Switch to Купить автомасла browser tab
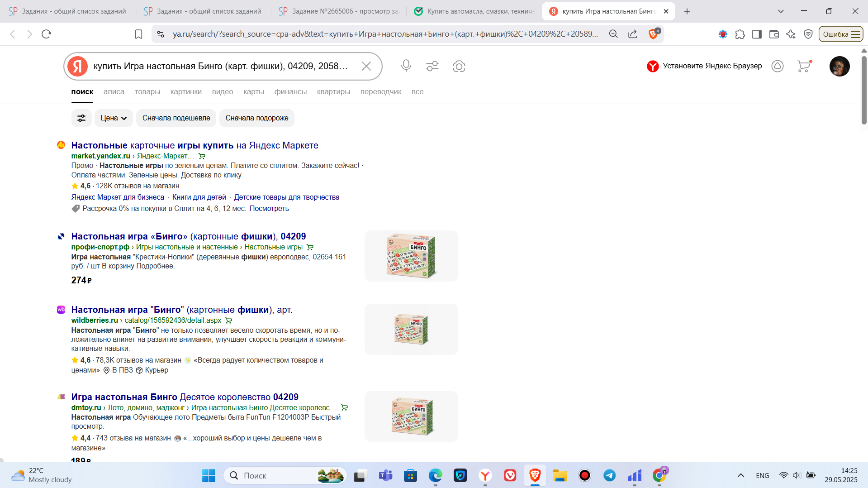The image size is (868, 488). pos(474,11)
